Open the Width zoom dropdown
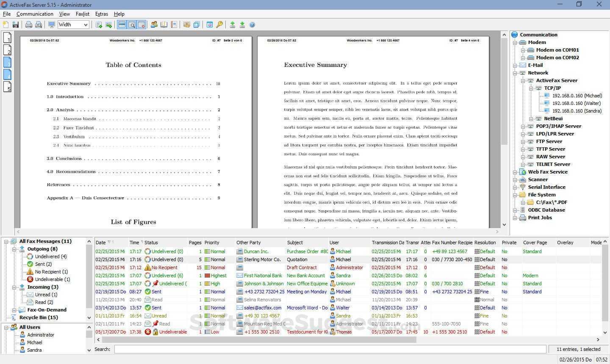Image resolution: width=610 pixels, height=364 pixels. tap(86, 24)
